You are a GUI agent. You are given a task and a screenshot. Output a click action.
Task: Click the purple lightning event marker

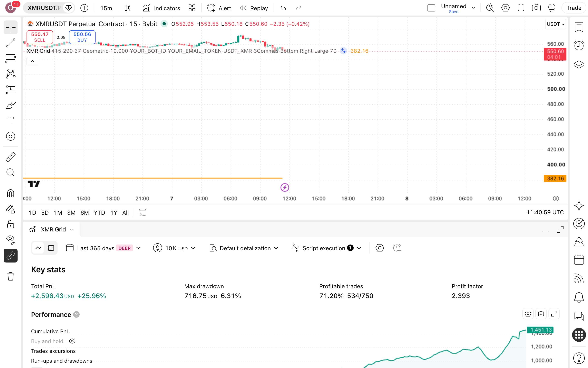click(x=285, y=187)
